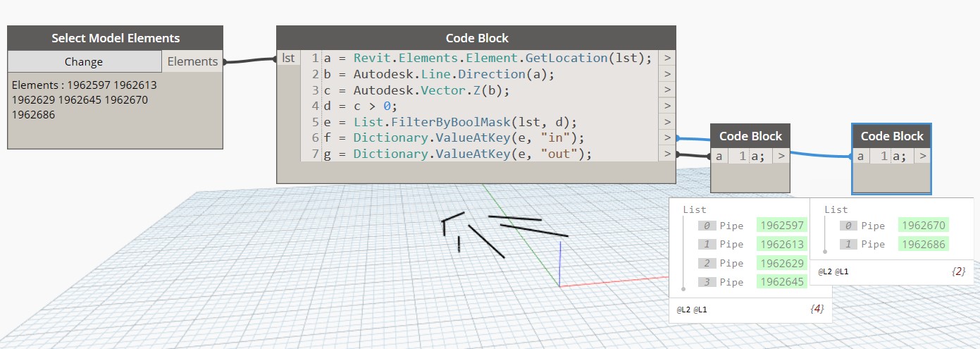
Task: Click the lst input port of large Code Block
Action: (x=288, y=58)
